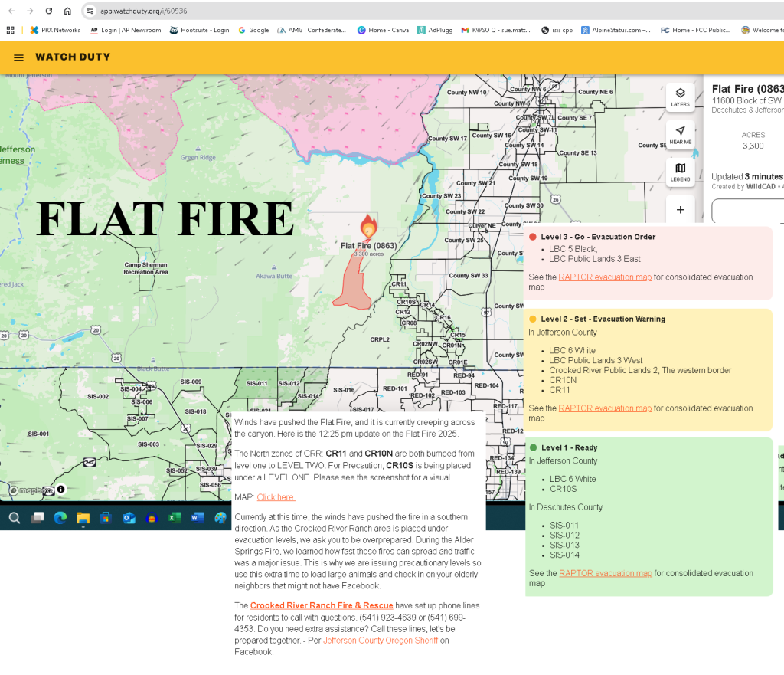The image size is (784, 675).
Task: Launch Microsoft Edge from the taskbar
Action: (x=60, y=518)
